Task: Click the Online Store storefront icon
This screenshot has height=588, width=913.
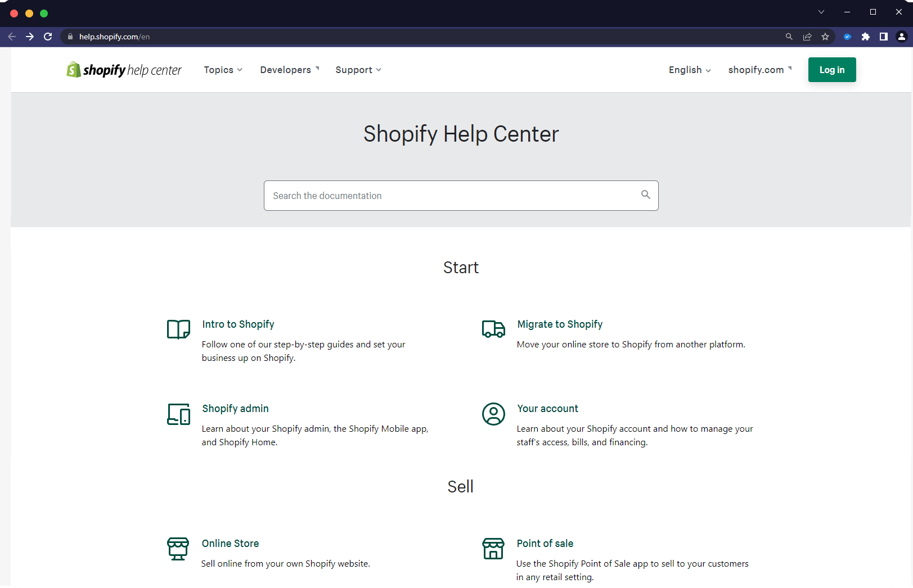Action: [x=178, y=549]
